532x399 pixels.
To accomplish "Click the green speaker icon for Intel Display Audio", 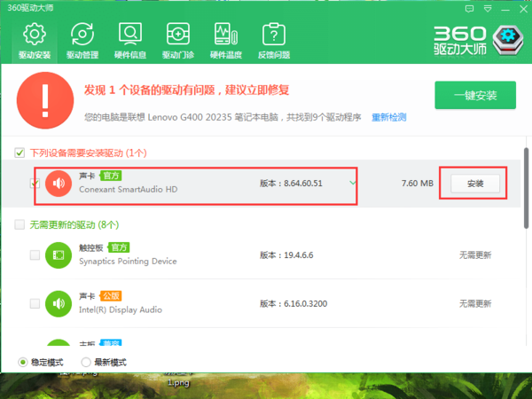I will click(59, 303).
